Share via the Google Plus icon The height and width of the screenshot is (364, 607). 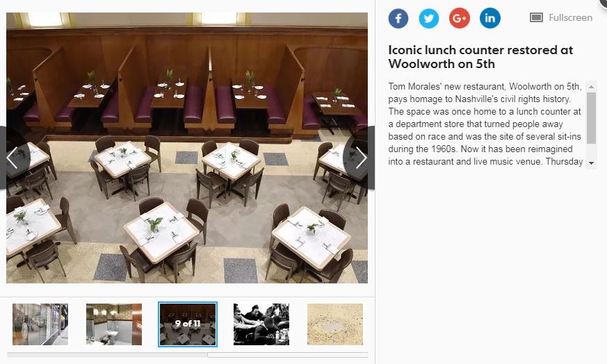[x=460, y=18]
